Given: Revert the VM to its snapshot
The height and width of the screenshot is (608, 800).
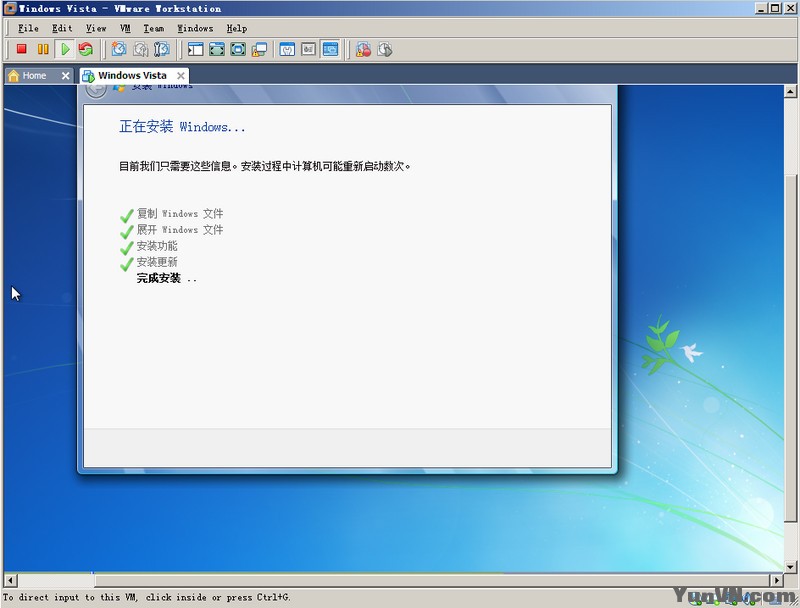Looking at the screenshot, I should pyautogui.click(x=140, y=49).
